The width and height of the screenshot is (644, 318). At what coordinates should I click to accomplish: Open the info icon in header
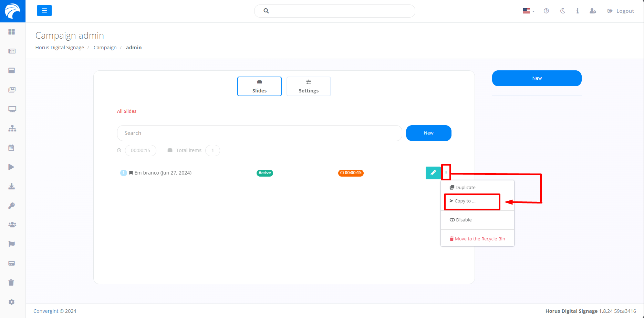[578, 11]
